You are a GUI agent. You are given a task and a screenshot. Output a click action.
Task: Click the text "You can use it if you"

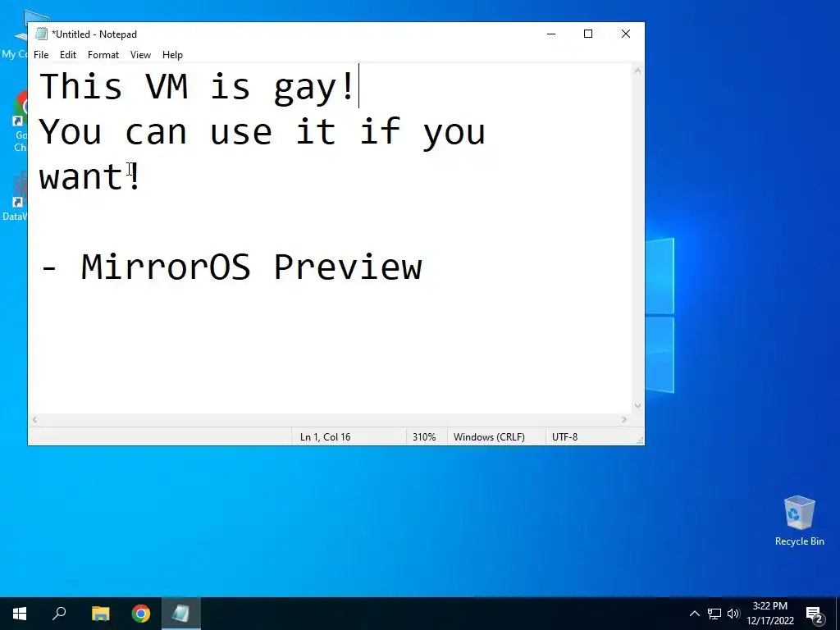262,132
